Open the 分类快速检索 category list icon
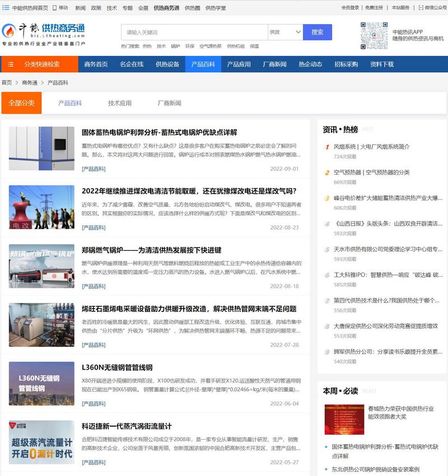 [11, 64]
